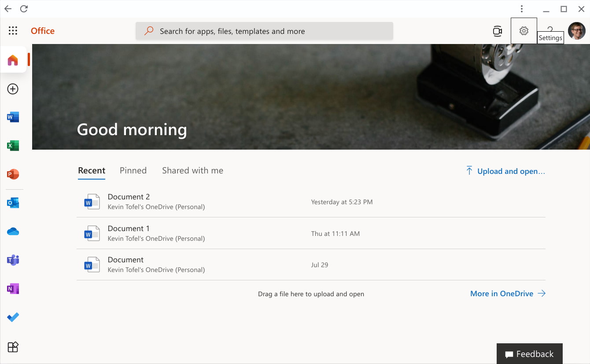This screenshot has height=364, width=590.
Task: Click the Word file icon for Document 1
Action: 92,233
